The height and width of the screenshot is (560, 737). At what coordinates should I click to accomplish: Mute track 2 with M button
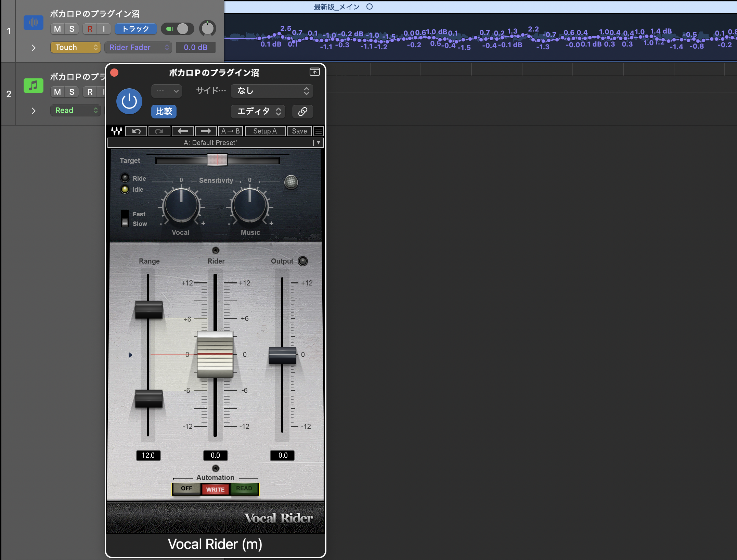[x=57, y=92]
